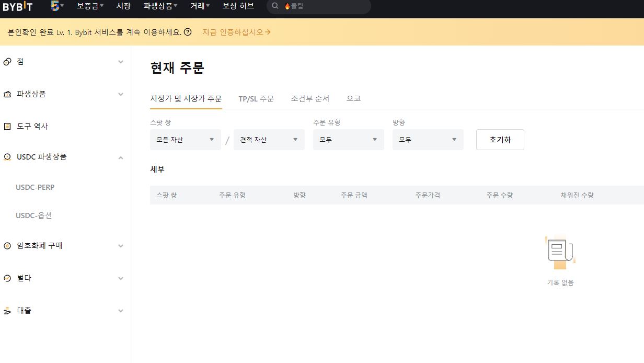Click the 방향 column header
644x363 pixels.
(300, 195)
